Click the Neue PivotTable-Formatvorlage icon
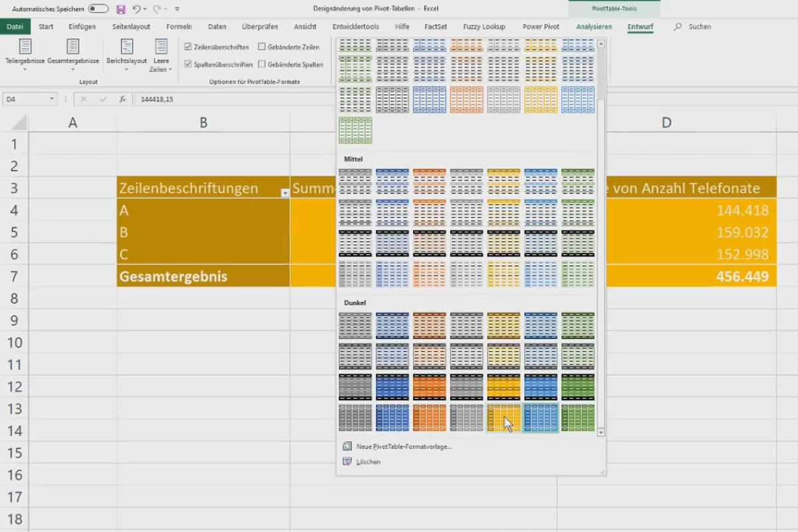This screenshot has width=798, height=532. click(346, 446)
